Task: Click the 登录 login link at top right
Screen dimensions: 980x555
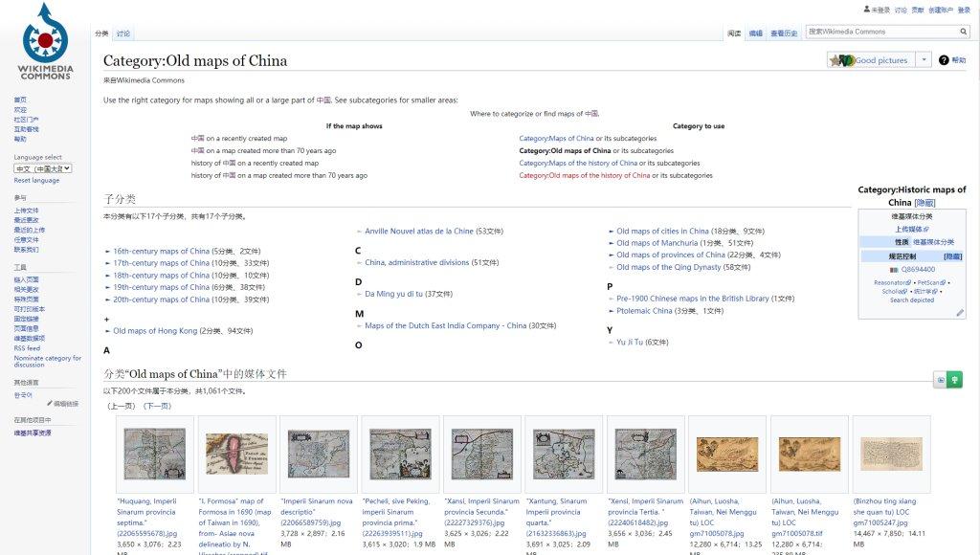Action: point(964,10)
